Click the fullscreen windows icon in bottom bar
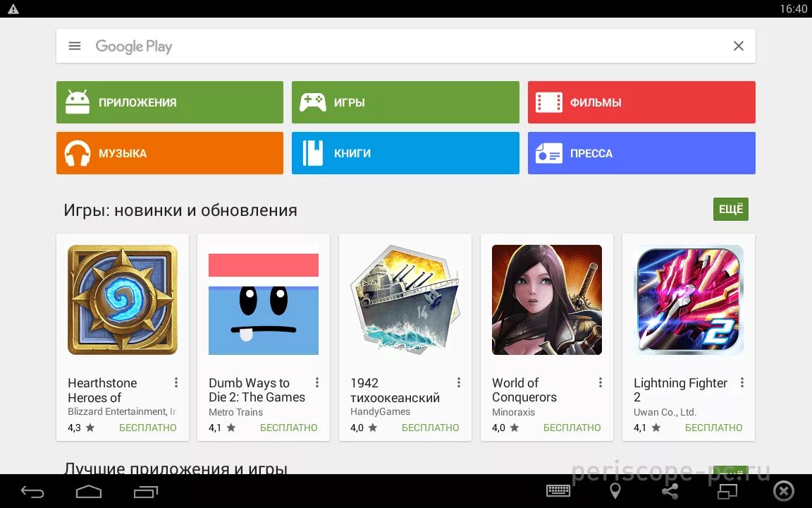 tap(727, 490)
